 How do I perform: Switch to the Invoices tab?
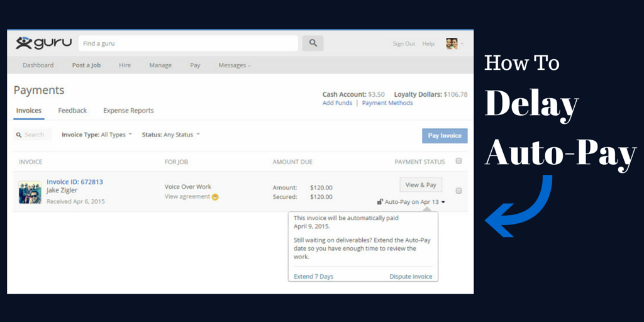click(29, 111)
